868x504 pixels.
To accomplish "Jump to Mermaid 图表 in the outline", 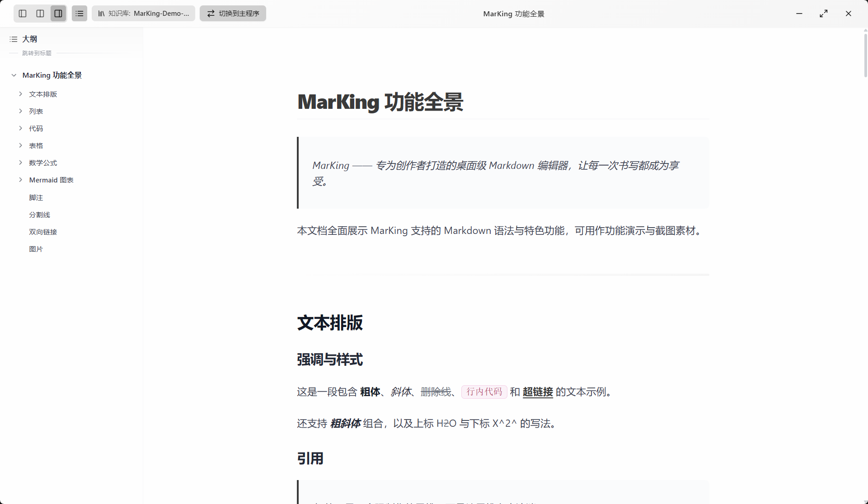I will (52, 180).
